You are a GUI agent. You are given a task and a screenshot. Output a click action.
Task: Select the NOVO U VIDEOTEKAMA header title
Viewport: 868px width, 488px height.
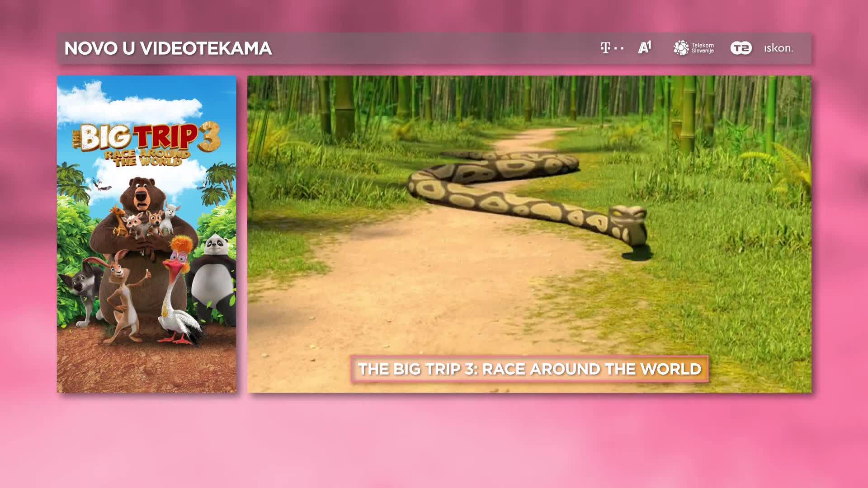(168, 48)
